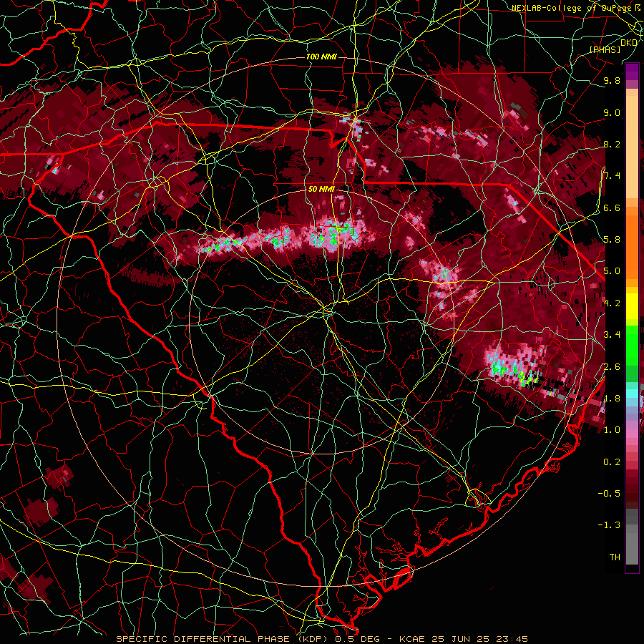Viewport: 644px width, 644px height.
Task: Click the 2.6 legend value
Action: coord(612,366)
